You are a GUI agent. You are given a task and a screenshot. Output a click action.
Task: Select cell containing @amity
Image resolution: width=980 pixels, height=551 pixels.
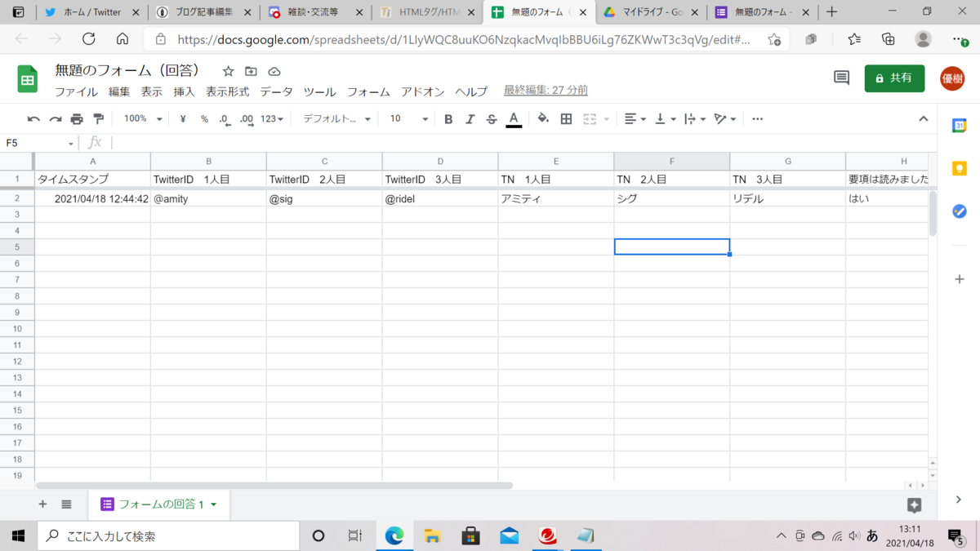click(x=208, y=198)
